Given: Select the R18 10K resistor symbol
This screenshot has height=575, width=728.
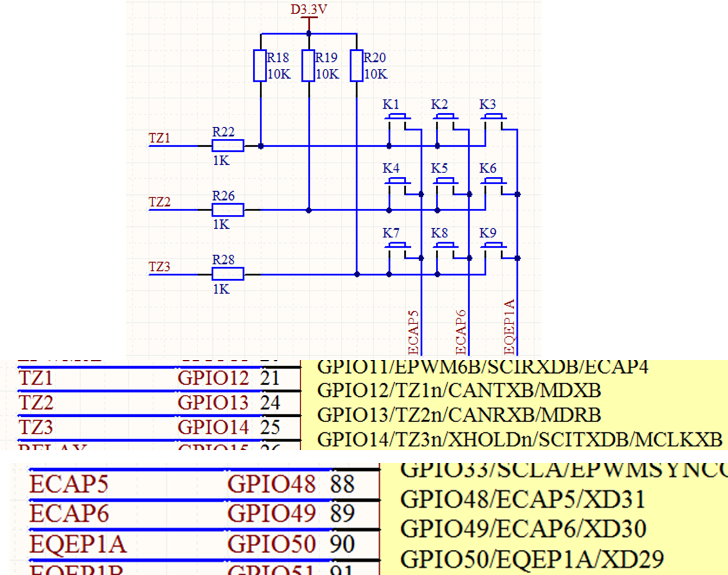Looking at the screenshot, I should tap(260, 65).
